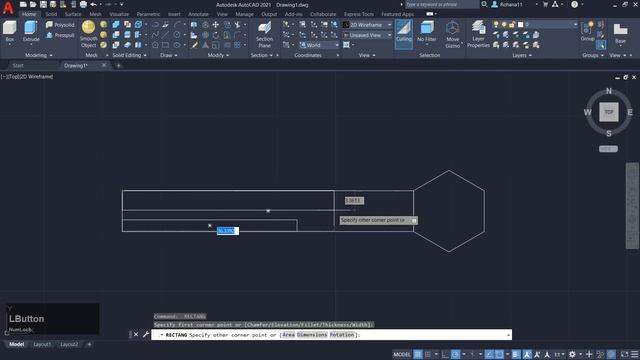
Task: Click the Undo arrow icon
Action: click(x=93, y=4)
